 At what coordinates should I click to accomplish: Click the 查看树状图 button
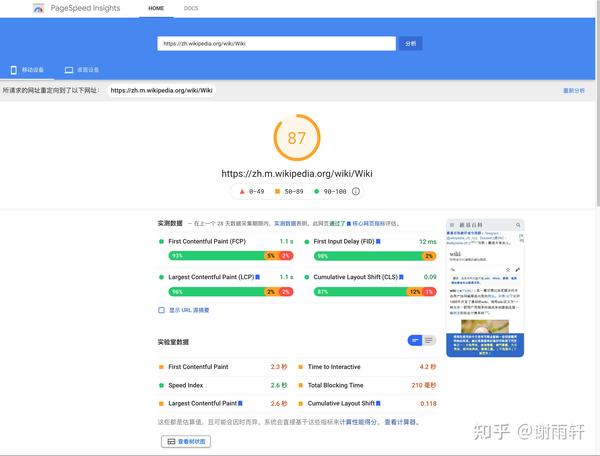click(x=186, y=441)
